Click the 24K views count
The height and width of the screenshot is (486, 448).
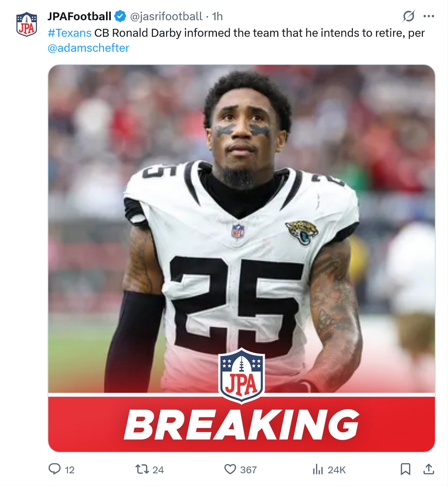click(x=337, y=470)
